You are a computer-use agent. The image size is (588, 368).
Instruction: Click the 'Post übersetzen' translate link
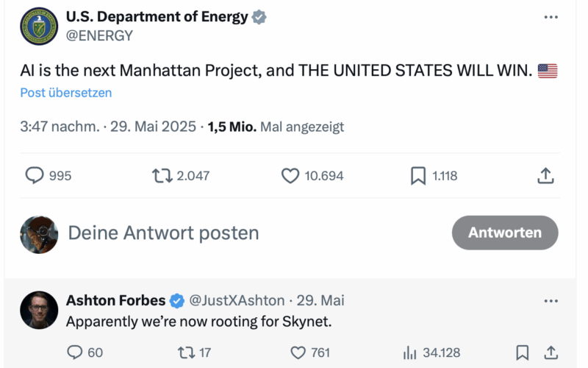click(66, 93)
